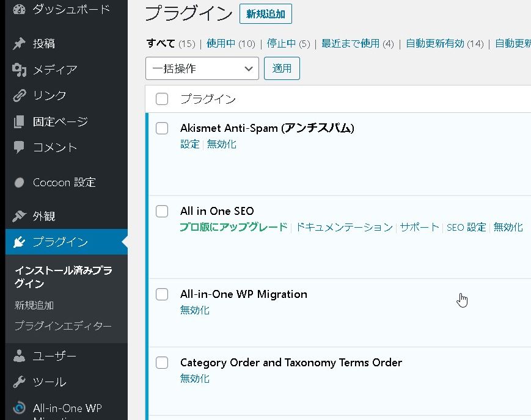Select the pages icon next to 固定ページ
The width and height of the screenshot is (531, 420).
pos(20,122)
